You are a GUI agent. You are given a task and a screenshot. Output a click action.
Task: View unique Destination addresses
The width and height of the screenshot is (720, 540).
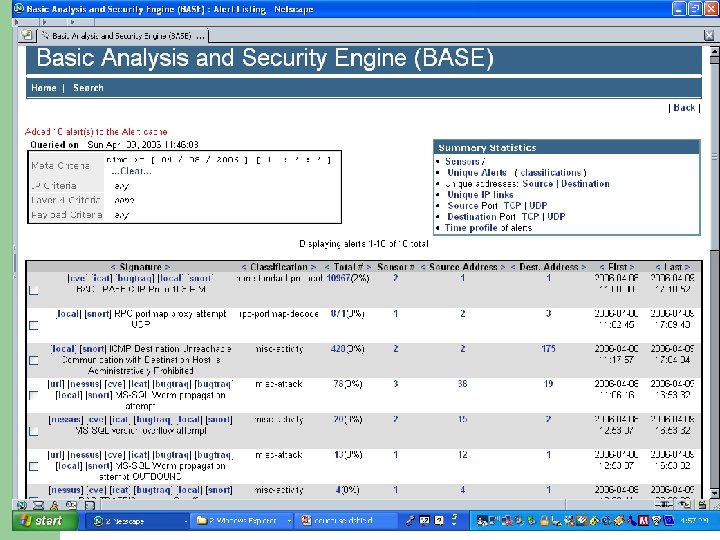[x=585, y=184]
